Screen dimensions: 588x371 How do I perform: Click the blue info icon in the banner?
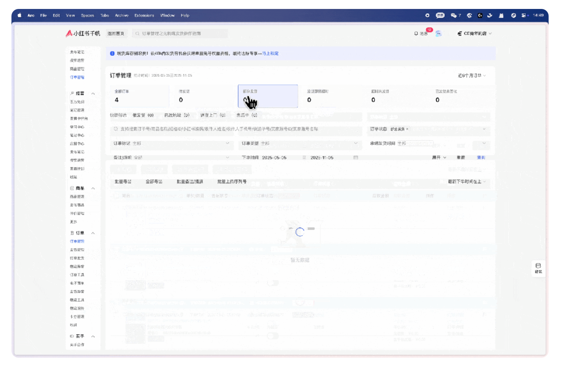[x=112, y=53]
